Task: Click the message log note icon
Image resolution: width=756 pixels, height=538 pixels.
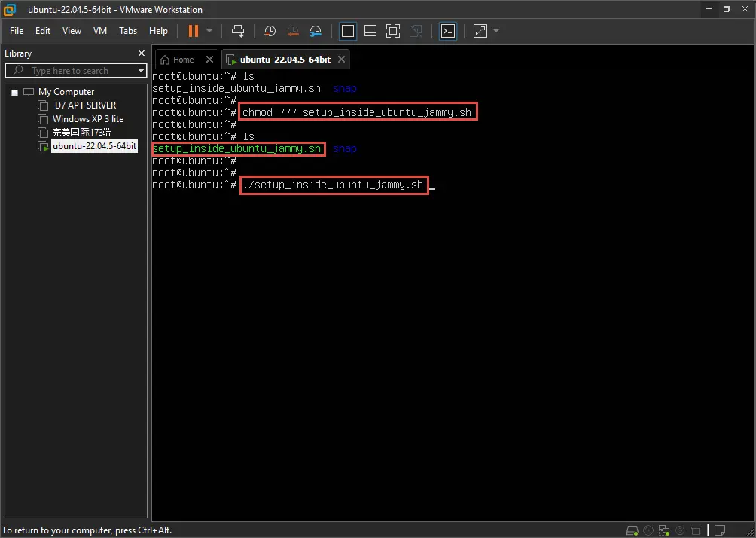Action: click(x=720, y=530)
